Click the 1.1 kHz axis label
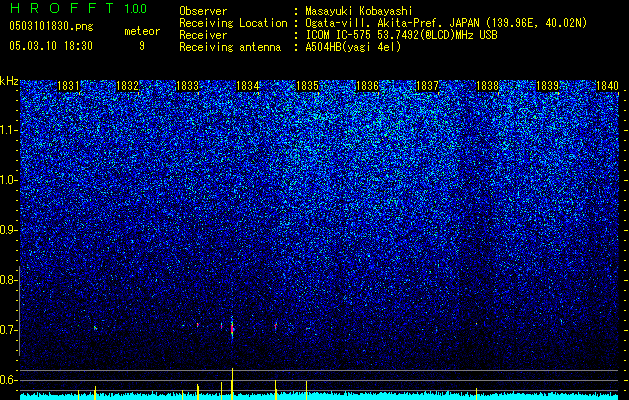629x400 pixels. coord(8,130)
